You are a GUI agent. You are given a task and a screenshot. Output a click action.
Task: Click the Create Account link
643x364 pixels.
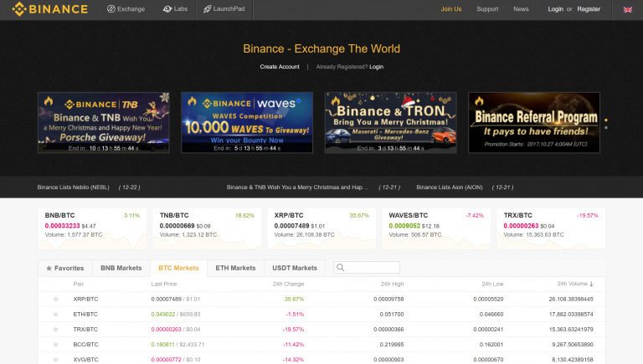(x=280, y=67)
